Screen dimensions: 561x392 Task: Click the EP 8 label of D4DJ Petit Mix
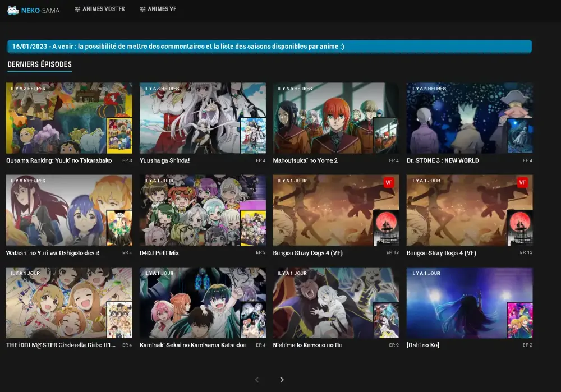tap(261, 252)
